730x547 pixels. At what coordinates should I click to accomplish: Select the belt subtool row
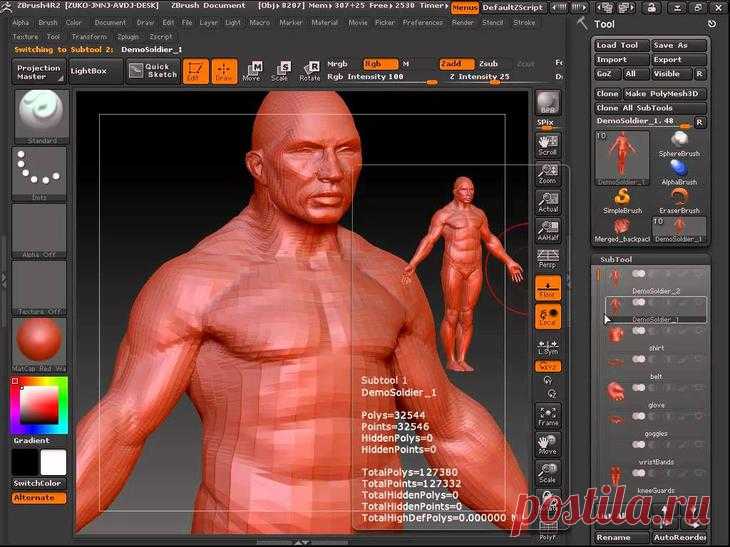click(653, 366)
